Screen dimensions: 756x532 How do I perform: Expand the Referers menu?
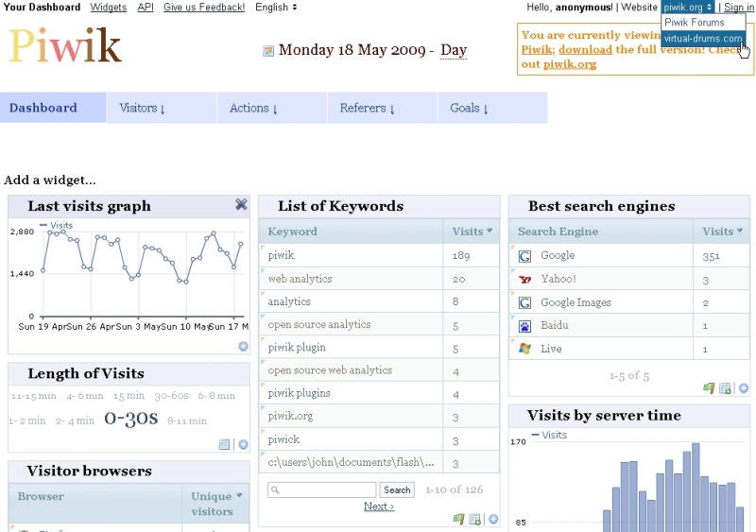(383, 108)
